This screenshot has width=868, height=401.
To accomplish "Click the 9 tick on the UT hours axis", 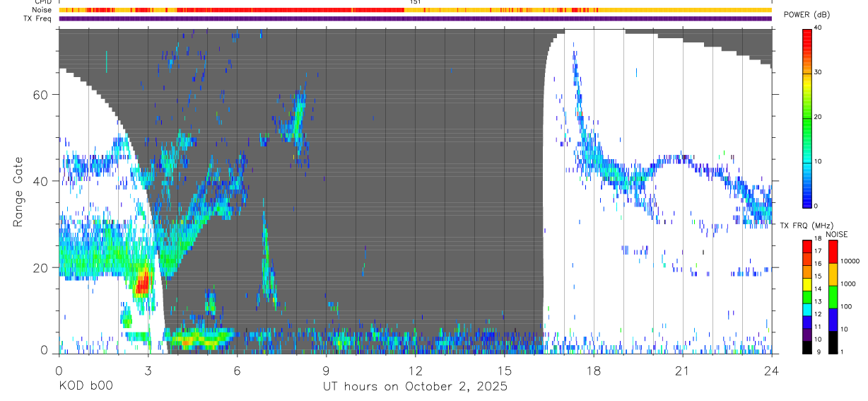I will [326, 371].
